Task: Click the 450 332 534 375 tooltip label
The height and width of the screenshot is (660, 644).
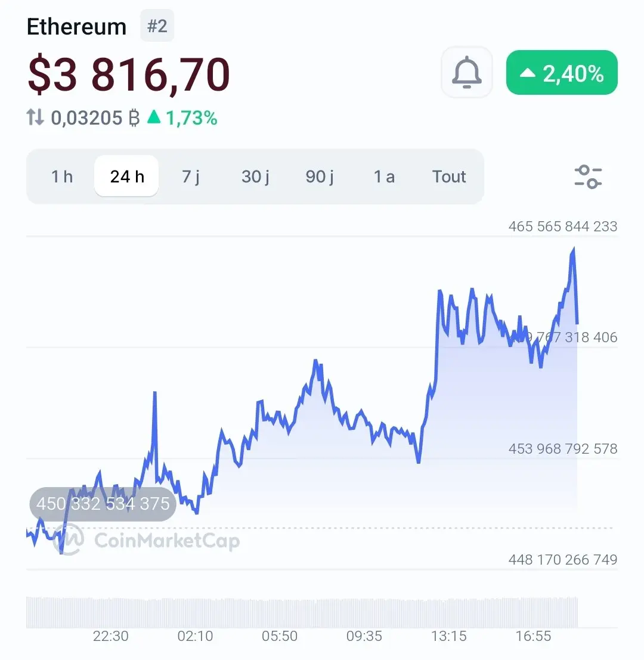Action: point(103,504)
